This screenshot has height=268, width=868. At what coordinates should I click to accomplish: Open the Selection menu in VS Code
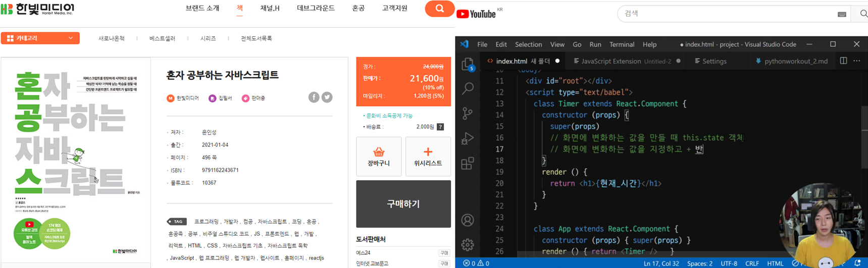click(528, 44)
